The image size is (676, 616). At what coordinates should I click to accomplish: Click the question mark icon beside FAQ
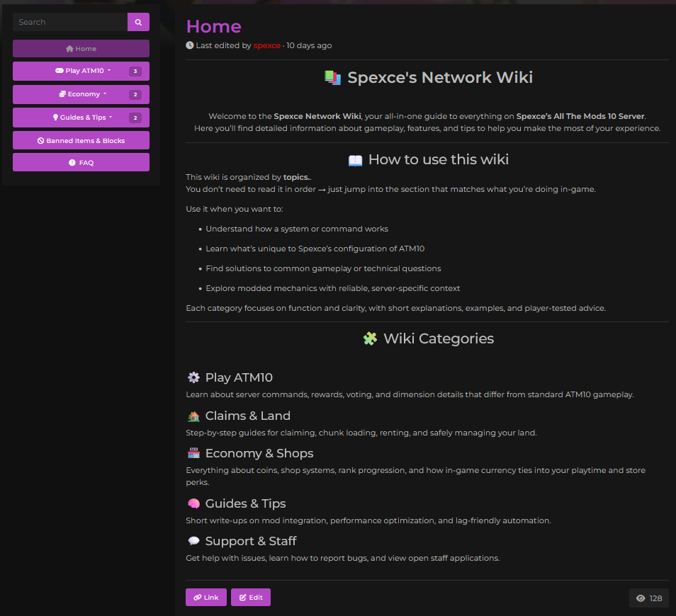point(72,163)
